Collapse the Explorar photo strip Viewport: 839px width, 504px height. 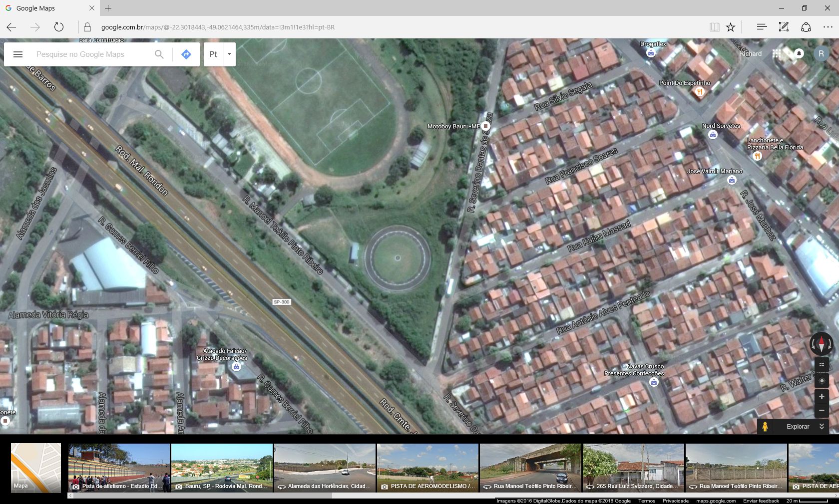[x=822, y=427]
